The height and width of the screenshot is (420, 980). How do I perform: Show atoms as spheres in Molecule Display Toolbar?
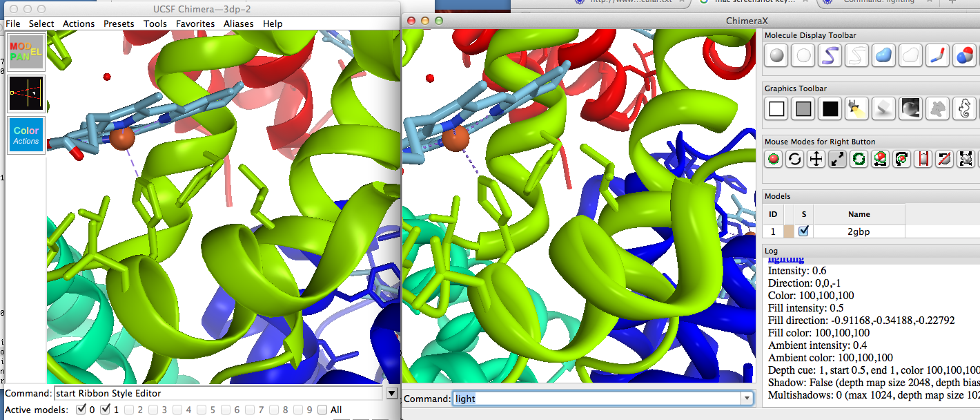pyautogui.click(x=778, y=55)
